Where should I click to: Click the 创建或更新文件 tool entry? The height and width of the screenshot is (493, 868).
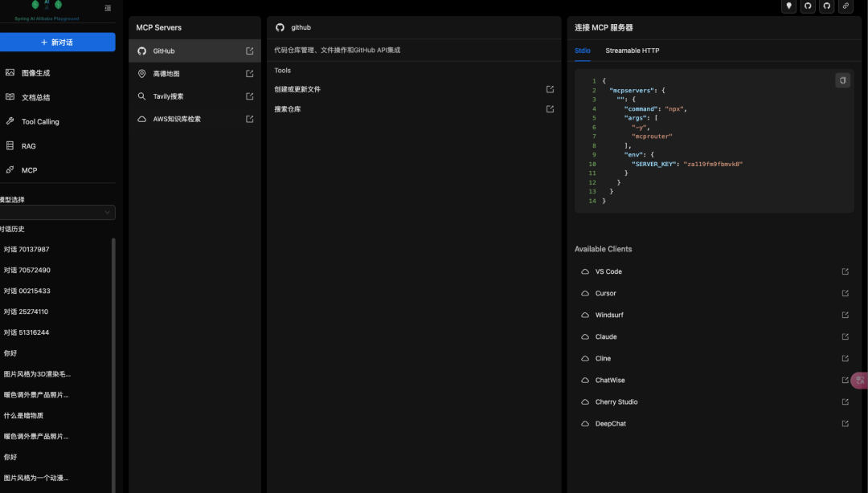296,89
